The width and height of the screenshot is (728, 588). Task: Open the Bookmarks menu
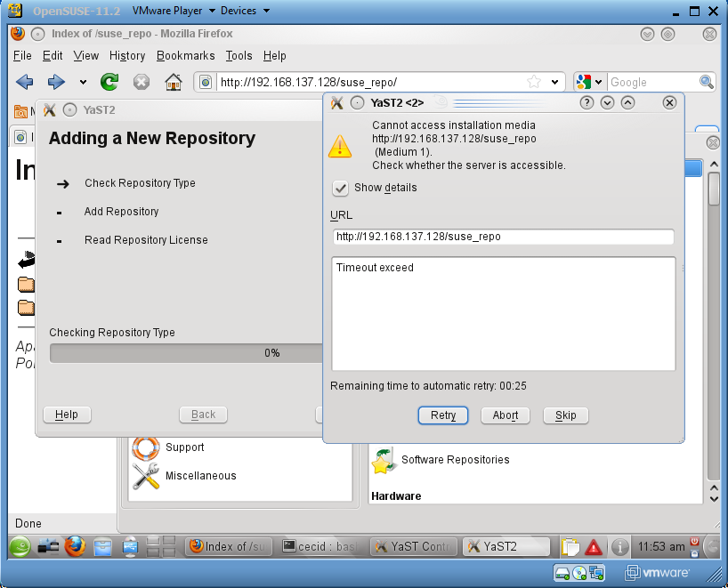[185, 55]
